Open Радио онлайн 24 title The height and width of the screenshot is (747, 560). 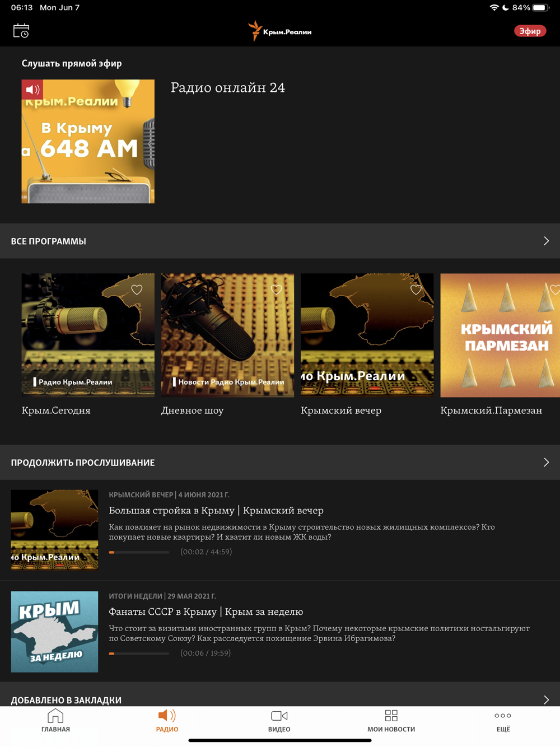[228, 88]
